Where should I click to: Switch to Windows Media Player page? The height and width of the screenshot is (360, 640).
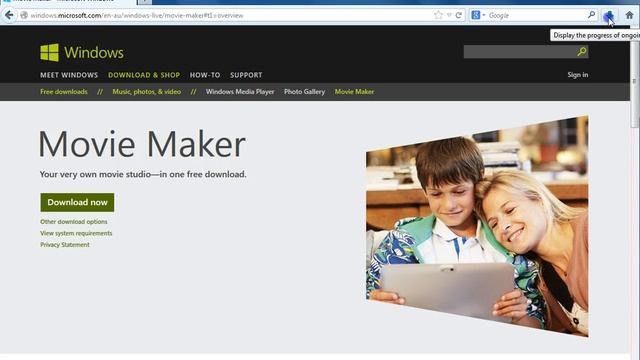240,92
